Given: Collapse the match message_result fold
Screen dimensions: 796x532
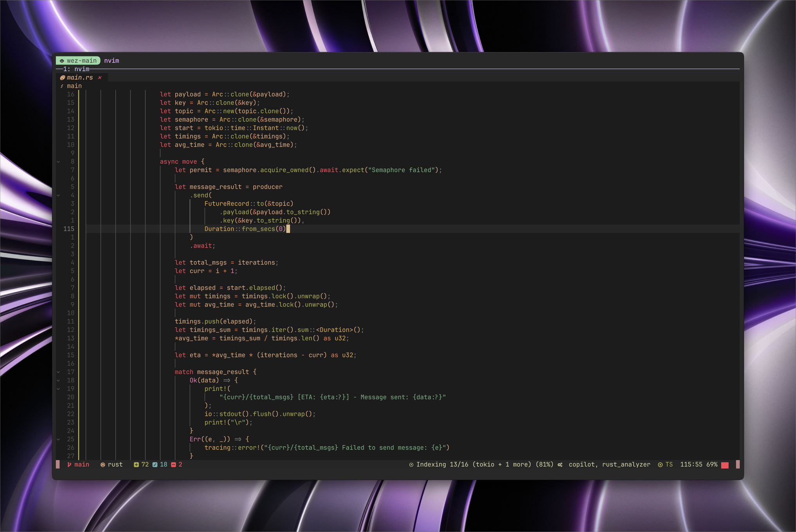Looking at the screenshot, I should (58, 372).
